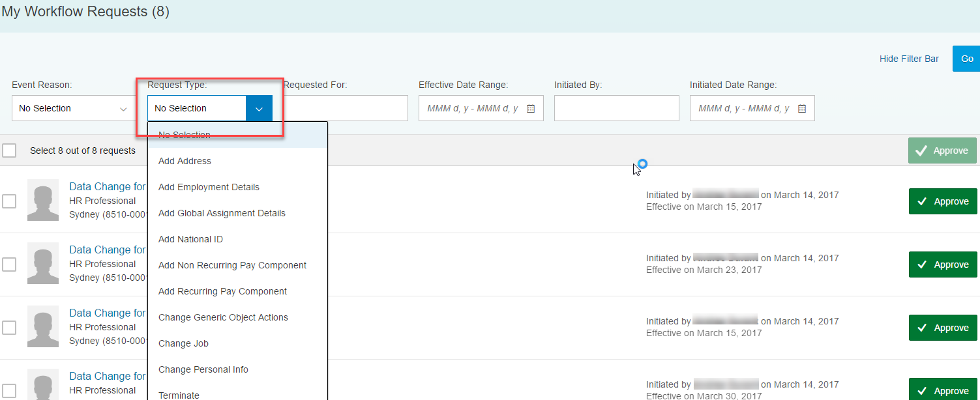This screenshot has width=980, height=400.
Task: Choose Add Employment Details option
Action: coord(238,187)
